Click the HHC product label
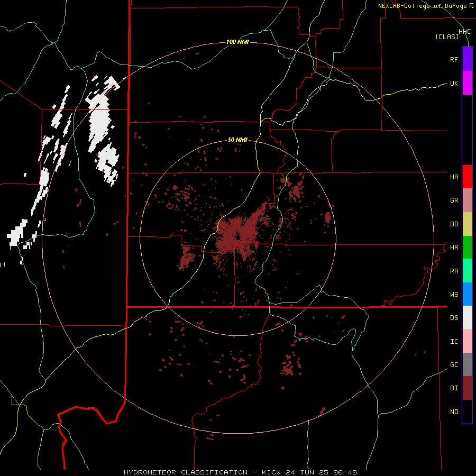Viewport: 476px width, 476px height. 464,32
